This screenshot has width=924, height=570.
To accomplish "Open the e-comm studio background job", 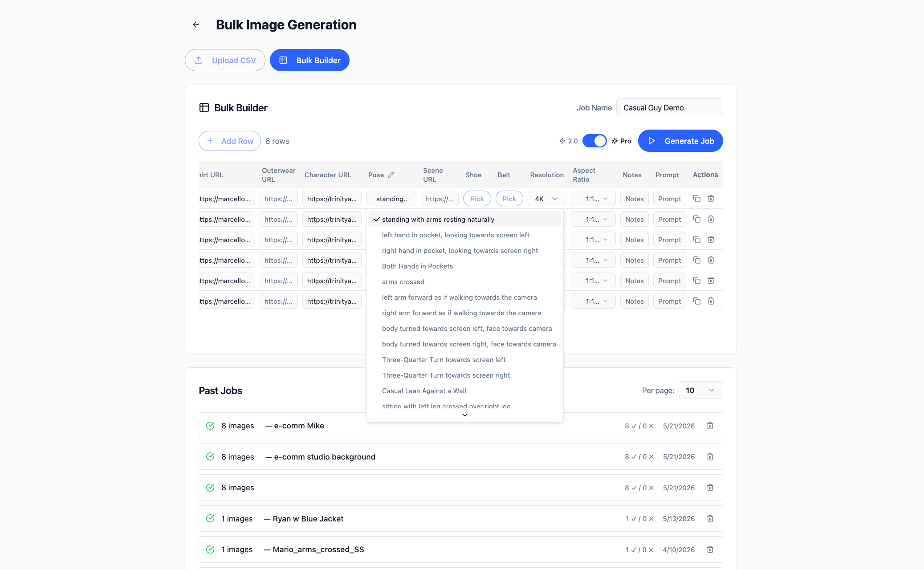I will pyautogui.click(x=460, y=457).
